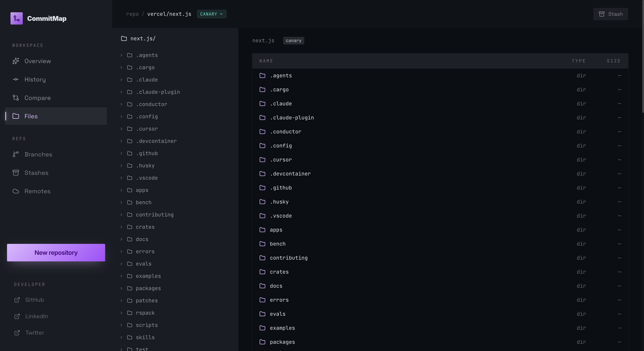The height and width of the screenshot is (351, 644).
Task: Click the apps folder icon in table
Action: (262, 230)
